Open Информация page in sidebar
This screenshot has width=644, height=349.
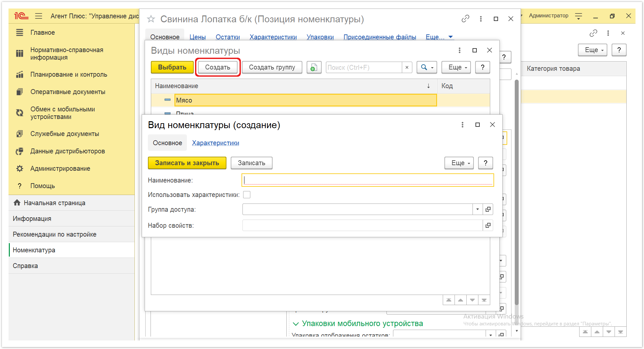coord(71,219)
